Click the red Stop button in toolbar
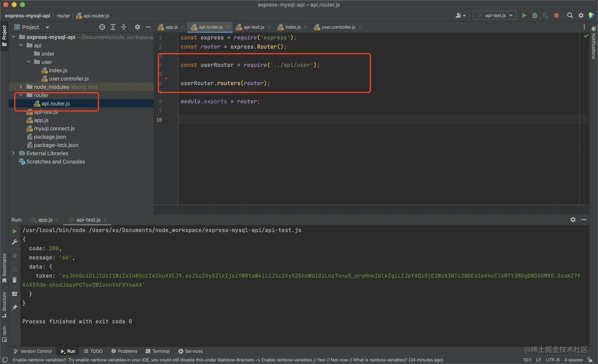Screen dimensions: 598x364 click(556, 15)
